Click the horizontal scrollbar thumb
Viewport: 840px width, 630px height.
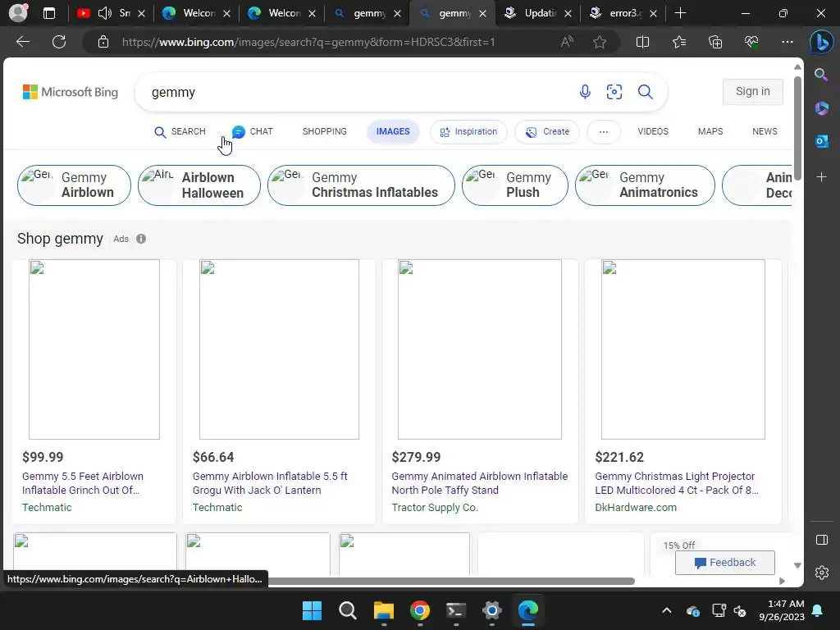pos(450,582)
